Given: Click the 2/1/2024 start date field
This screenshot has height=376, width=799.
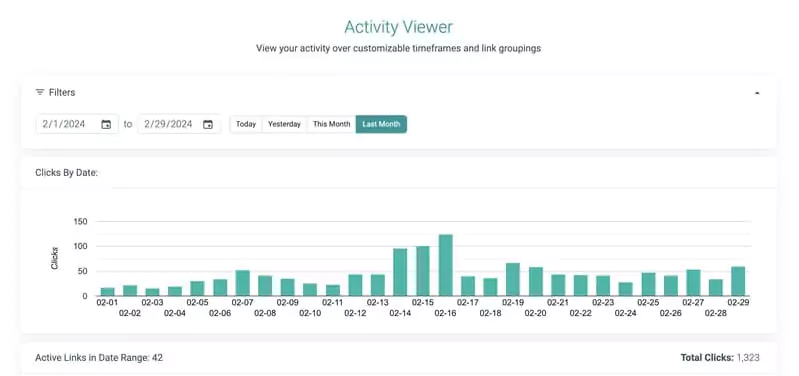Looking at the screenshot, I should click(x=77, y=124).
